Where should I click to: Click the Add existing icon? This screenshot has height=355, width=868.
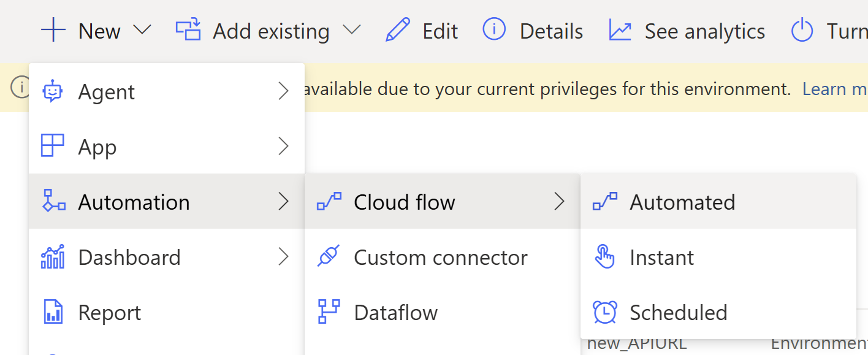click(188, 30)
